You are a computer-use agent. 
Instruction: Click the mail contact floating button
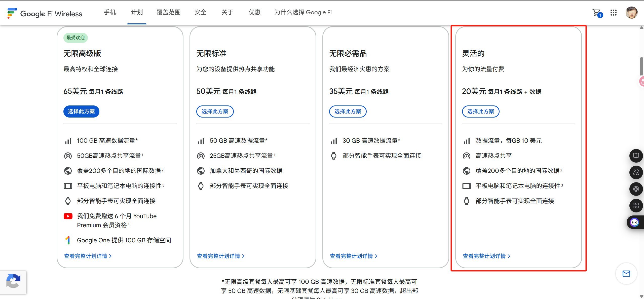(x=626, y=274)
